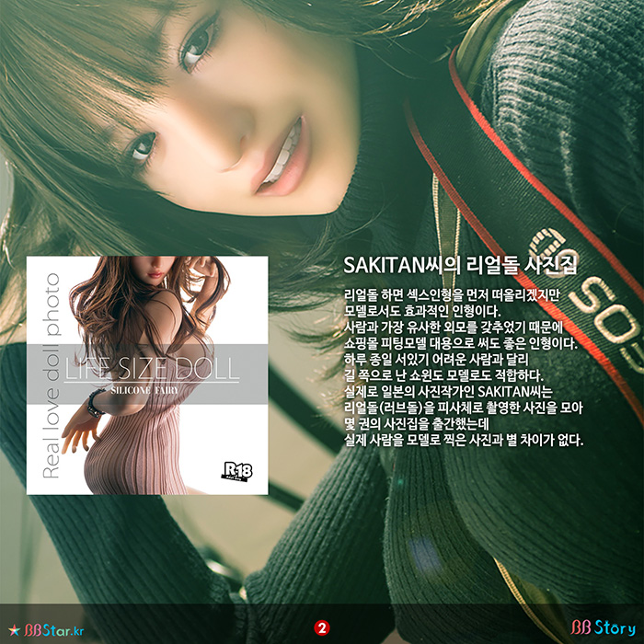Click the line starting '리얼돌 하면 섹스인형을'

452,295
